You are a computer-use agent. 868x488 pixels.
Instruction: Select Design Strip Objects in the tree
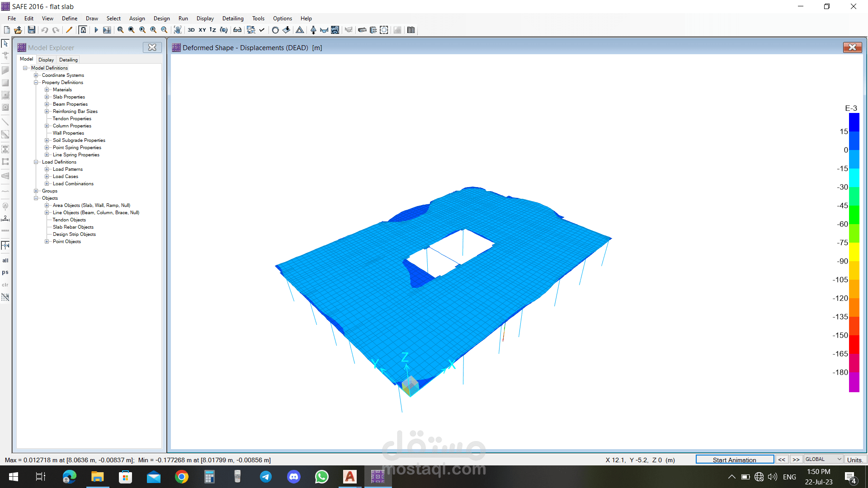(x=74, y=234)
